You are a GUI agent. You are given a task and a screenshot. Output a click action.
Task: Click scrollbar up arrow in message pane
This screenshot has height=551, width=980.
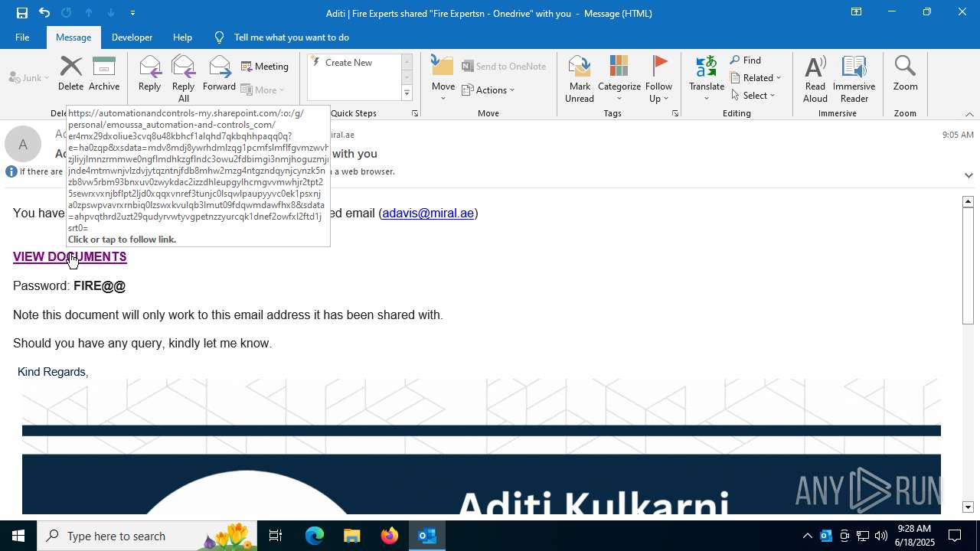[x=968, y=201]
